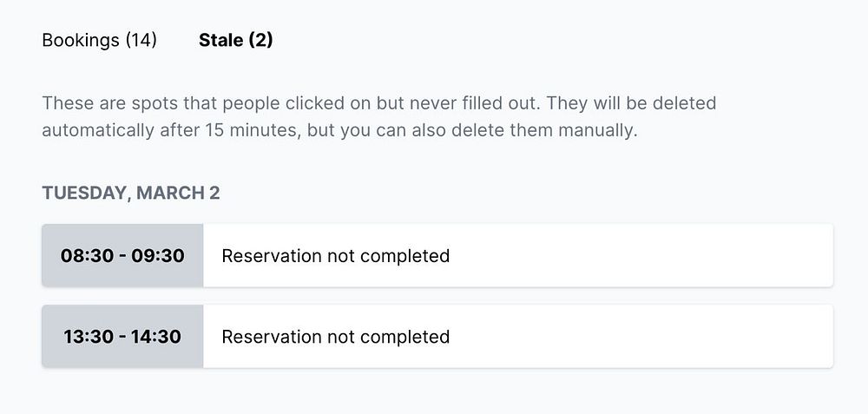Click the 14:30 end time

coord(156,337)
